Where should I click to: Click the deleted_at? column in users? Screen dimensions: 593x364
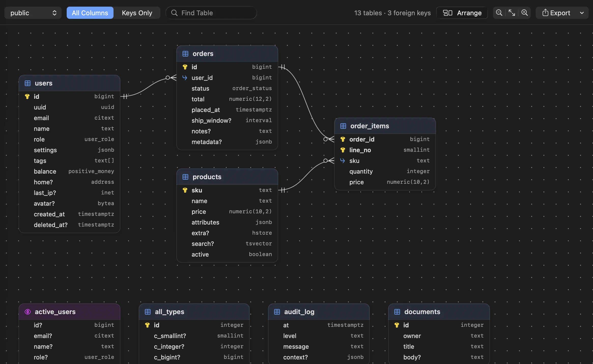pos(69,225)
